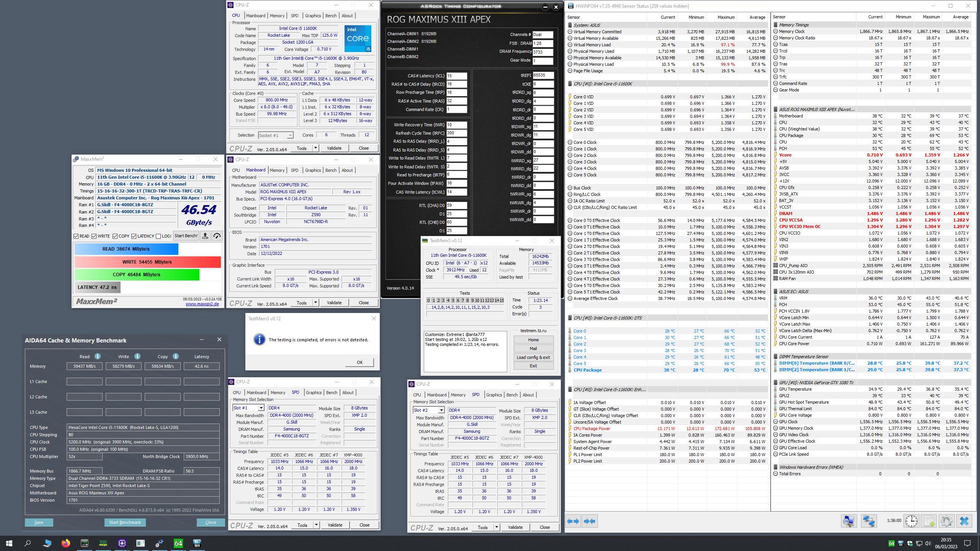980x551 pixels.
Task: Expand the Tools dropdown arrow in top CPU-Z
Action: point(315,148)
